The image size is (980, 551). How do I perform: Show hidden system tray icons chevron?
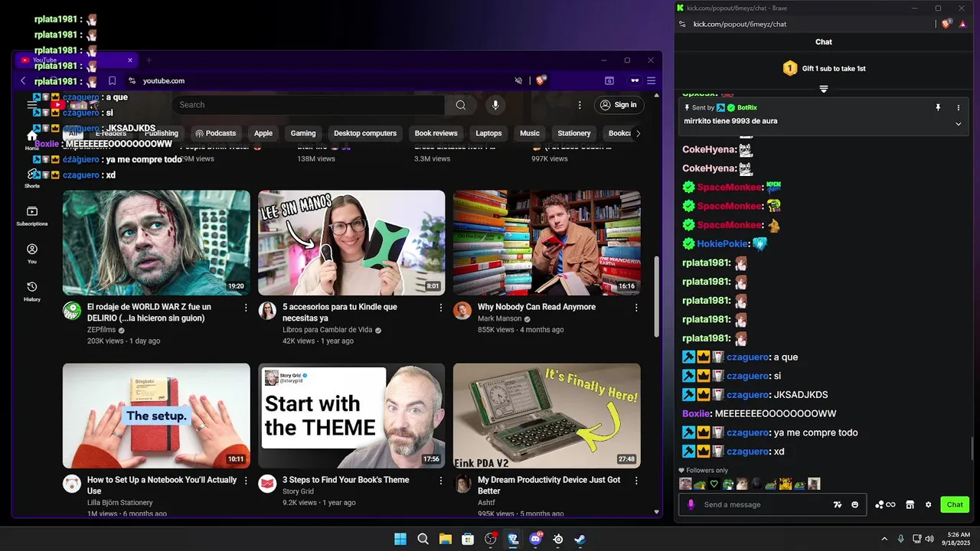click(884, 539)
